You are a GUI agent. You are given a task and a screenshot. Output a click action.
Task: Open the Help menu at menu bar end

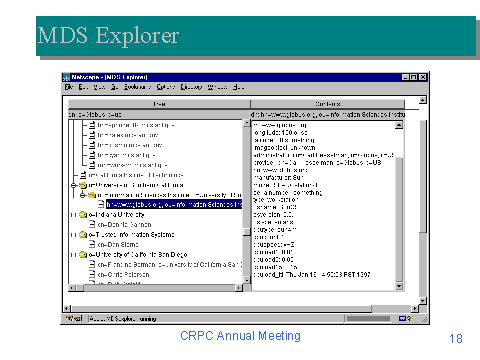pos(238,87)
